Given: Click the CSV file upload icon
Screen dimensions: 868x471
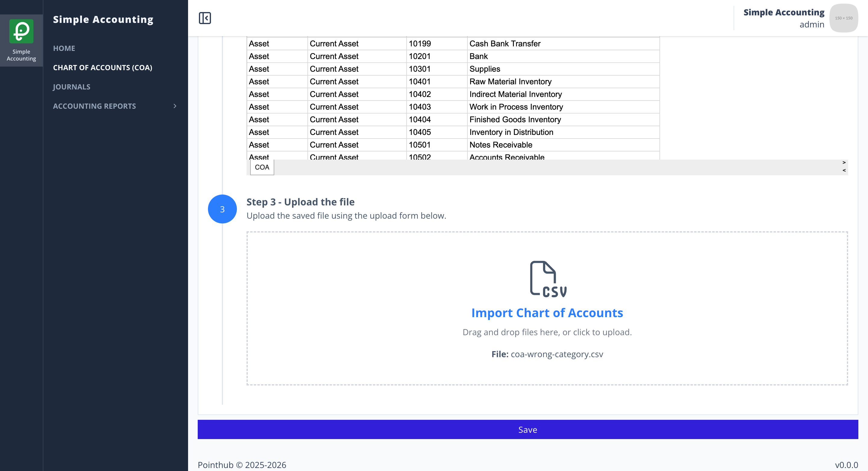Looking at the screenshot, I should coord(548,279).
